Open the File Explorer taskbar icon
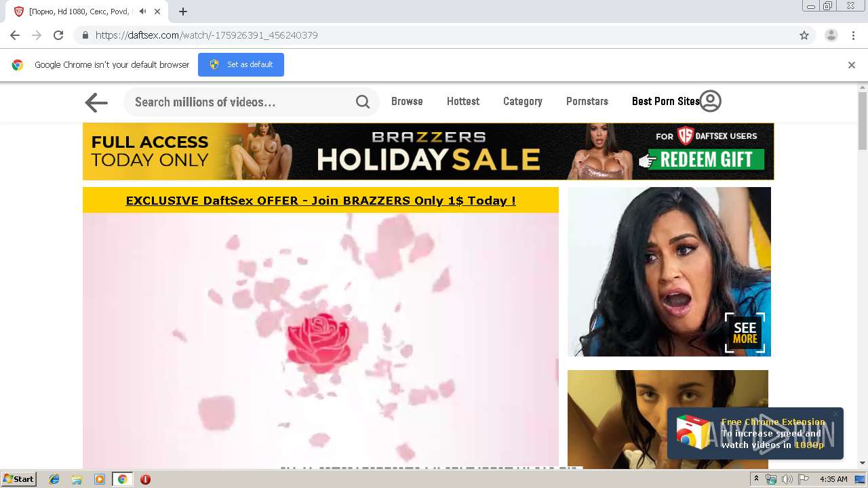868x488 pixels. click(77, 479)
